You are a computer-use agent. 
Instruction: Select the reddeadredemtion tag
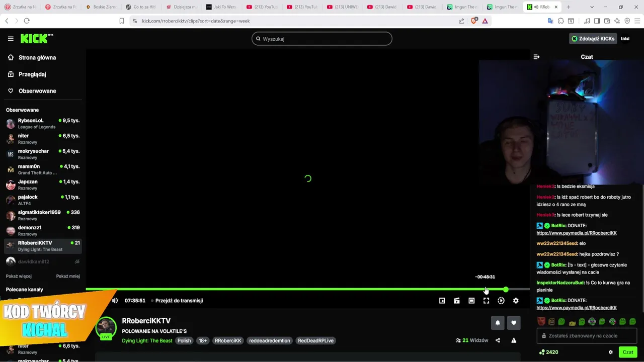point(270,341)
